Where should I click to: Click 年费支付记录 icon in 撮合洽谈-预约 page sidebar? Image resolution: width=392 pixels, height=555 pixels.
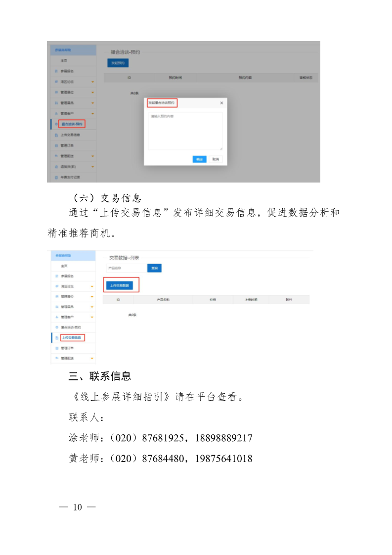[x=56, y=177]
